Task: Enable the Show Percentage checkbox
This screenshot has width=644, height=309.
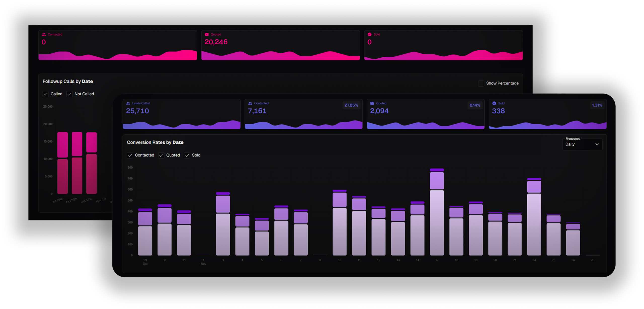Action: click(x=481, y=83)
